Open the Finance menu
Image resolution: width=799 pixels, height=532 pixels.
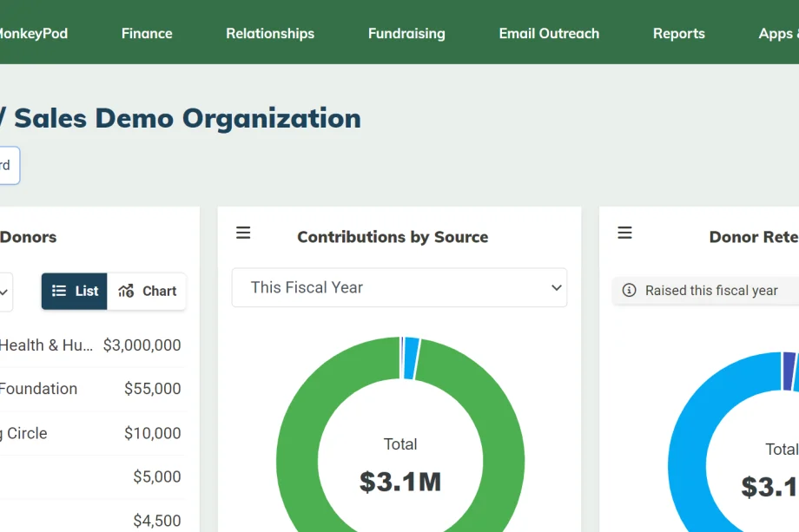pos(147,34)
